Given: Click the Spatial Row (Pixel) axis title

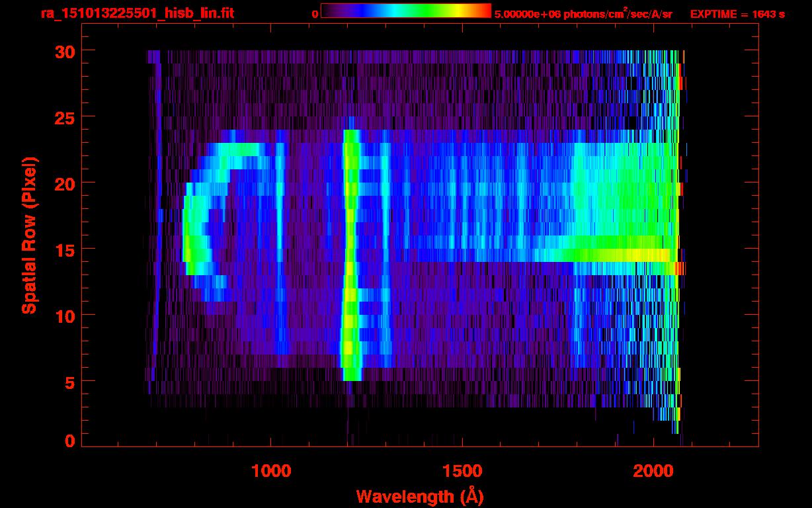Looking at the screenshot, I should point(28,235).
